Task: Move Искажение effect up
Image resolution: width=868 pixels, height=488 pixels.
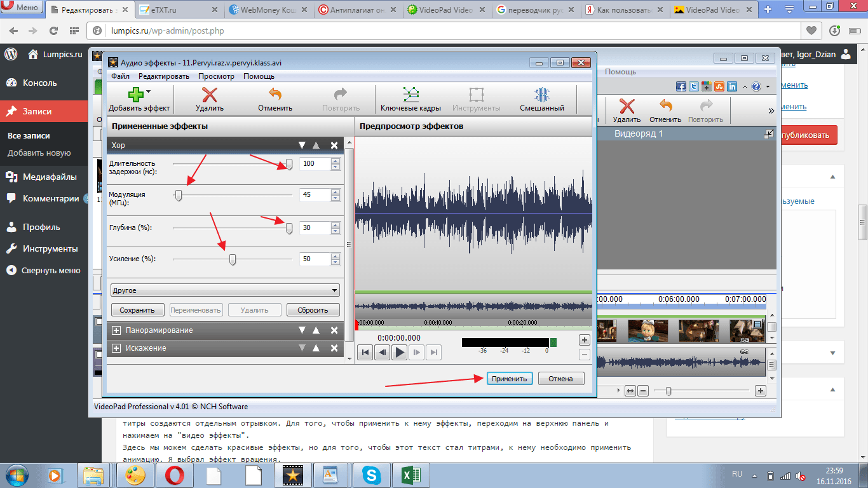Action: click(316, 348)
